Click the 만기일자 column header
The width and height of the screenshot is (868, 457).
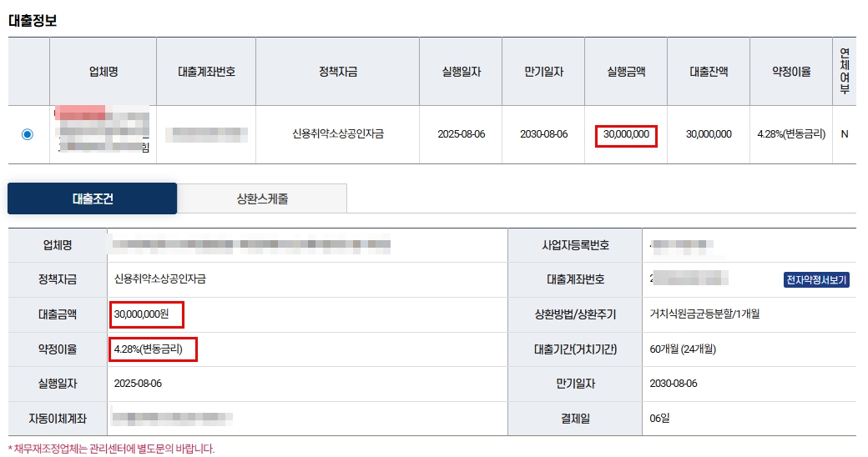click(x=543, y=72)
